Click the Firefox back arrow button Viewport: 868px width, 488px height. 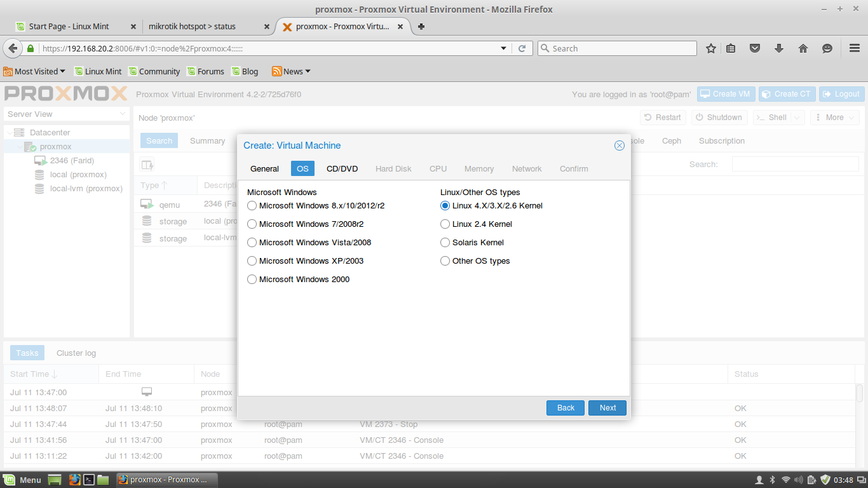pos(13,48)
